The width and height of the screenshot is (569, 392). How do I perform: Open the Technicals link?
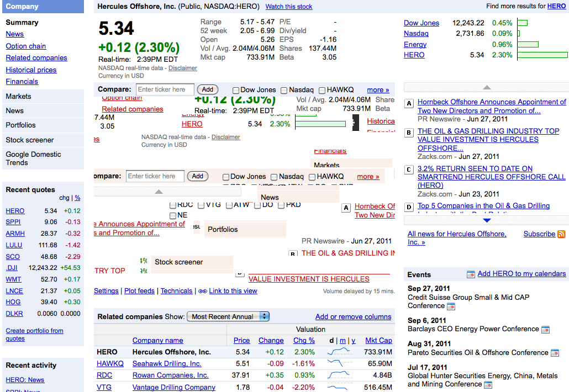point(176,291)
